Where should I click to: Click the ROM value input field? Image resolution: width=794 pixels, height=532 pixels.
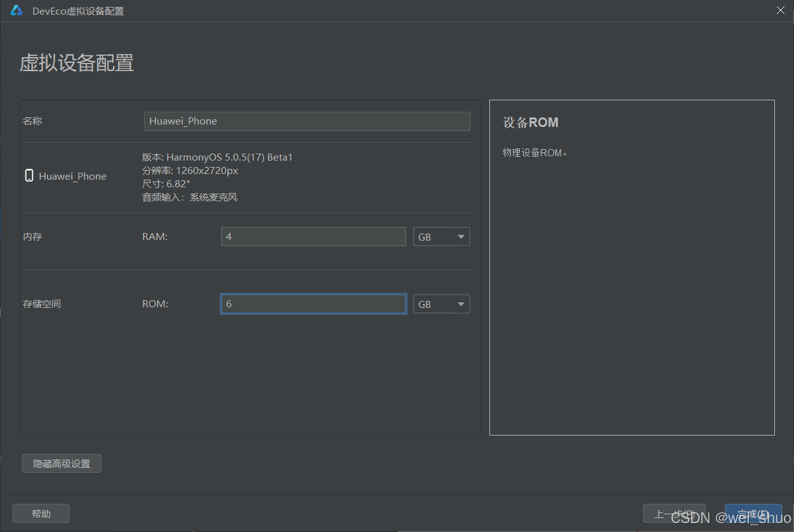click(x=314, y=304)
